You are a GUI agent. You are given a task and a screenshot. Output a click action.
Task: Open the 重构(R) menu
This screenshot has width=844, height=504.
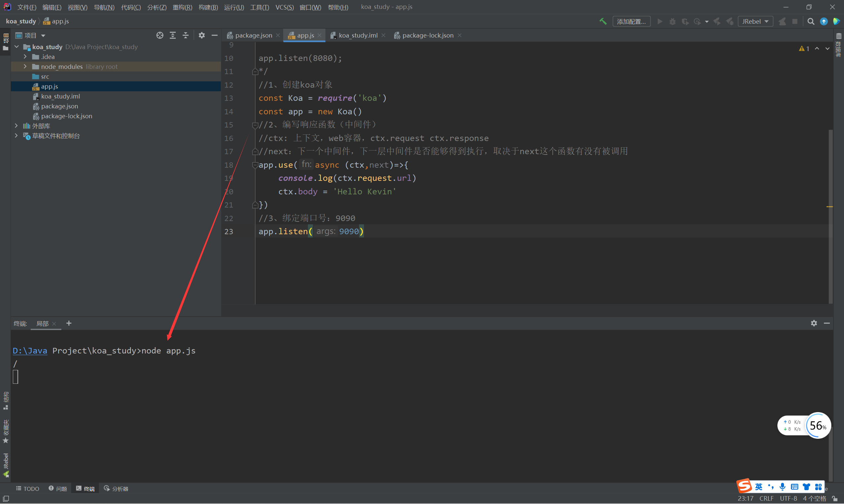click(183, 7)
